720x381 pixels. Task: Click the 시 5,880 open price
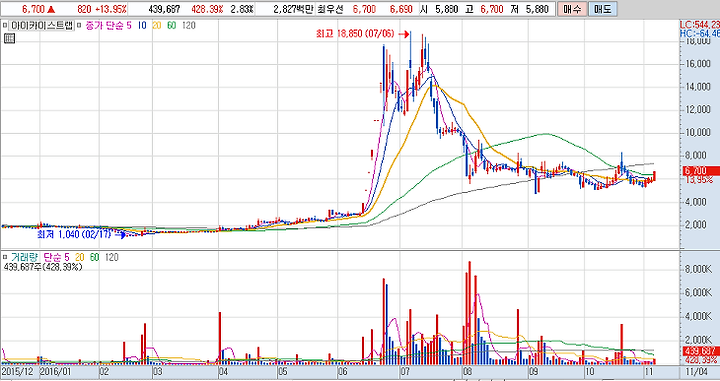pos(439,9)
